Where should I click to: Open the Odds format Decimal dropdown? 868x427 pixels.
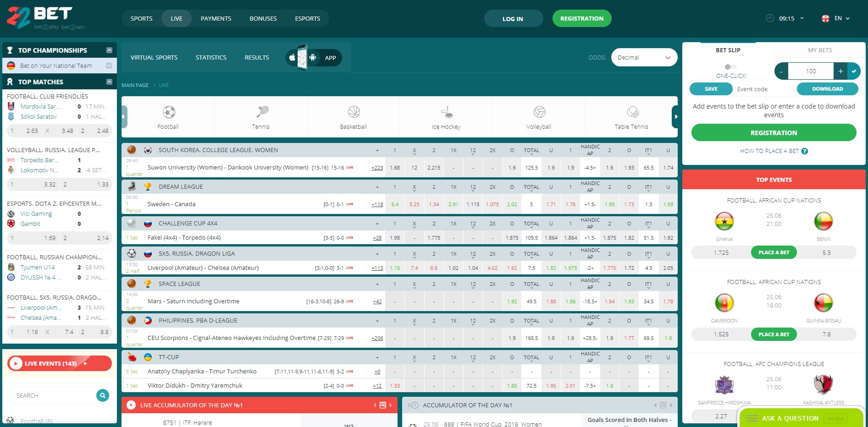644,57
